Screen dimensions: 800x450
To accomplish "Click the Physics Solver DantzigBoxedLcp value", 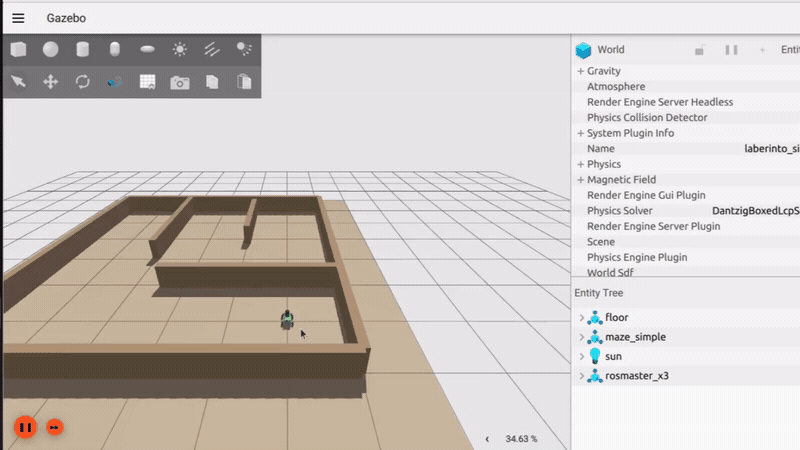I will pos(756,211).
